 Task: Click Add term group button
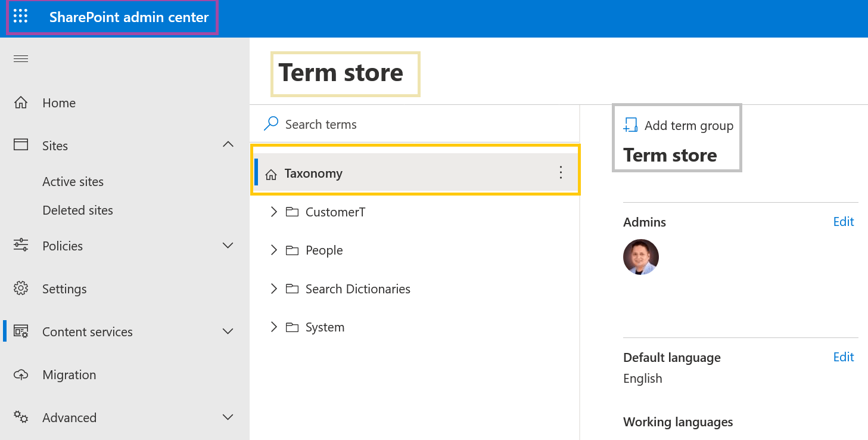pyautogui.click(x=679, y=125)
